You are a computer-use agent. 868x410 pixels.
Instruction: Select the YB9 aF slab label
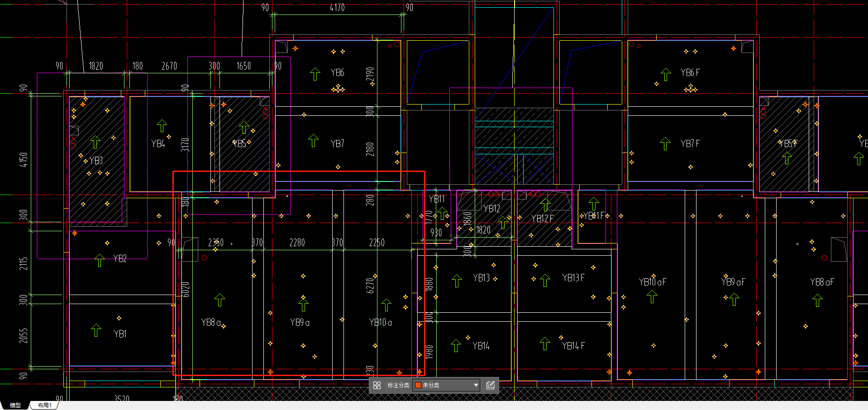pos(733,282)
